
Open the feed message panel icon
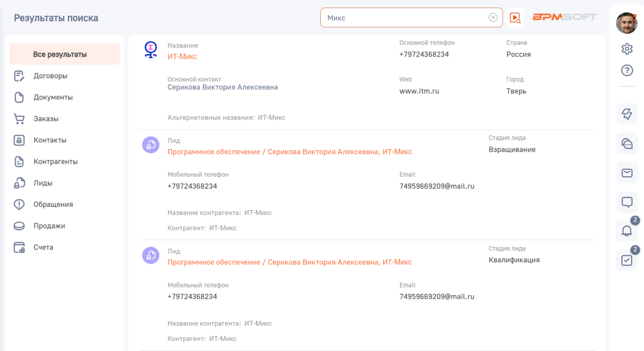626,202
